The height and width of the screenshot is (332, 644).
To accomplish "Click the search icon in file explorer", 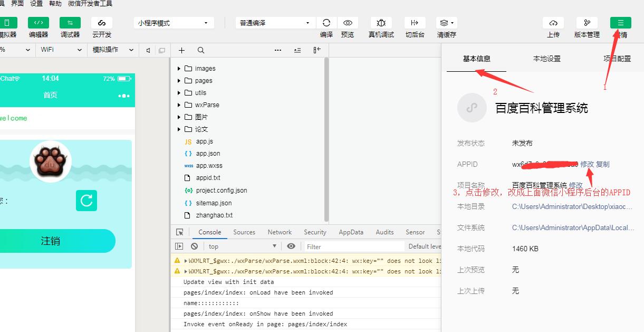I will pos(201,50).
